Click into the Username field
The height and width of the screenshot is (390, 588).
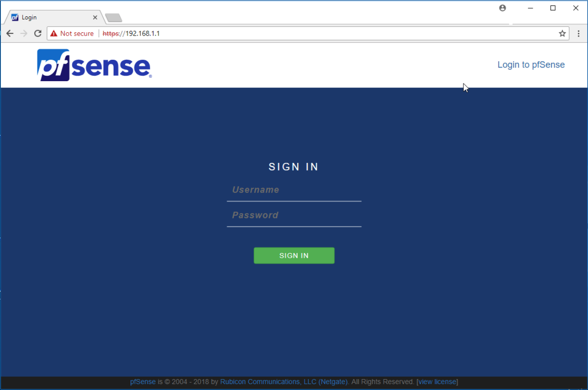[294, 190]
